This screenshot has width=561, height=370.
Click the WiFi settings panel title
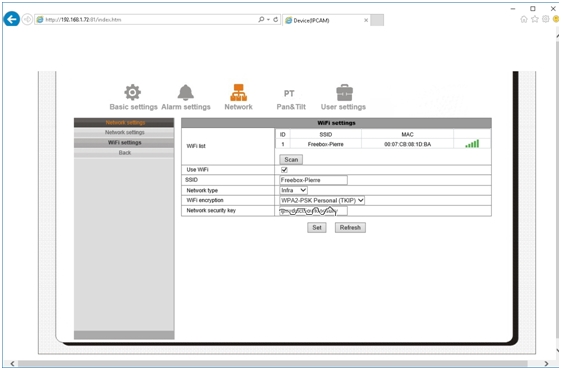coord(336,123)
